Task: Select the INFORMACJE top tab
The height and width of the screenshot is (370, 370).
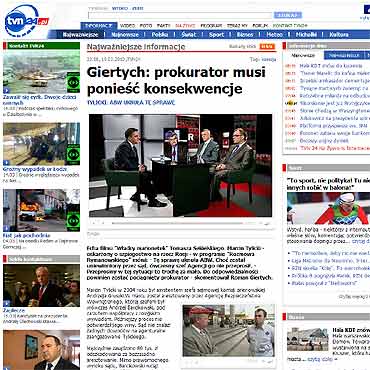Action: [99, 26]
